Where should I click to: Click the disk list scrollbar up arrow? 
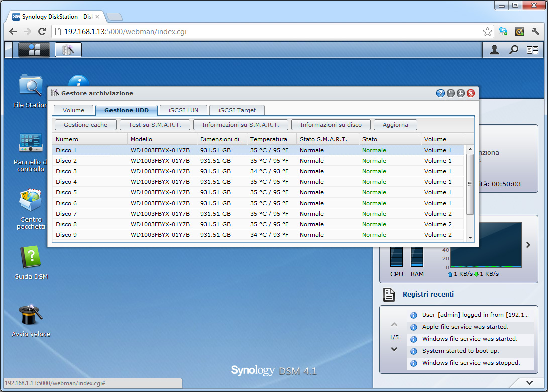[x=470, y=149]
